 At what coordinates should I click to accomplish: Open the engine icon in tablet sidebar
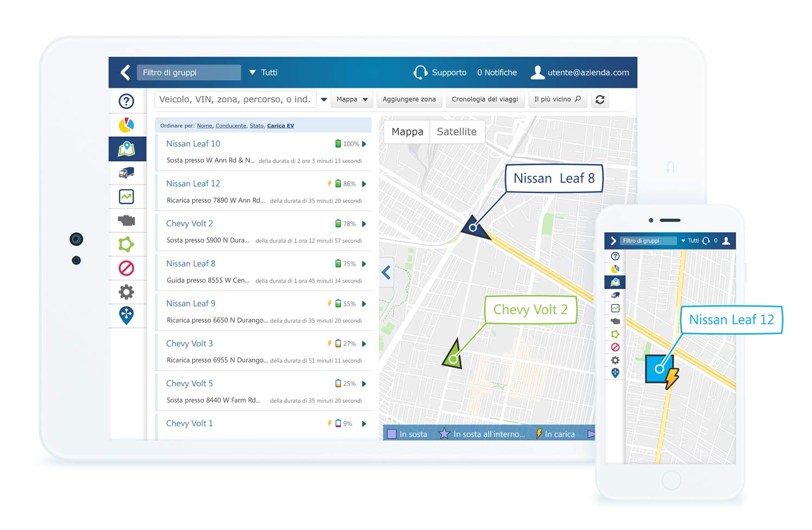(x=126, y=220)
